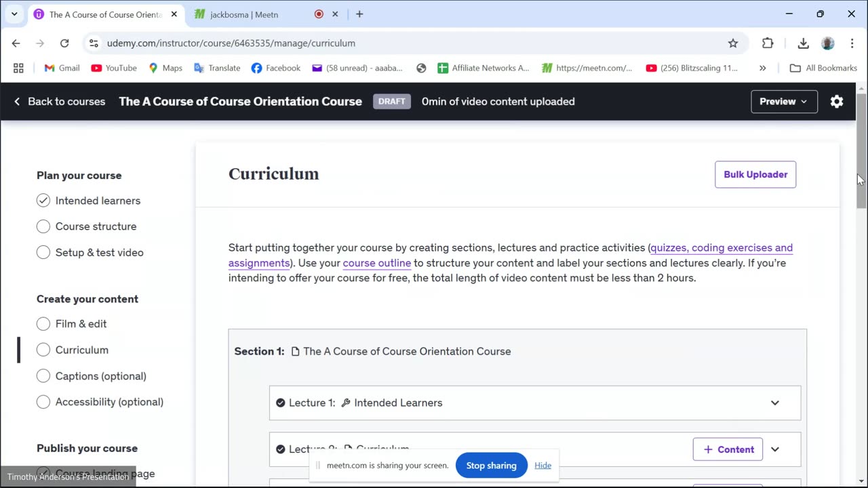Select Captions (optional) step
The width and height of the screenshot is (868, 488).
[x=92, y=376]
